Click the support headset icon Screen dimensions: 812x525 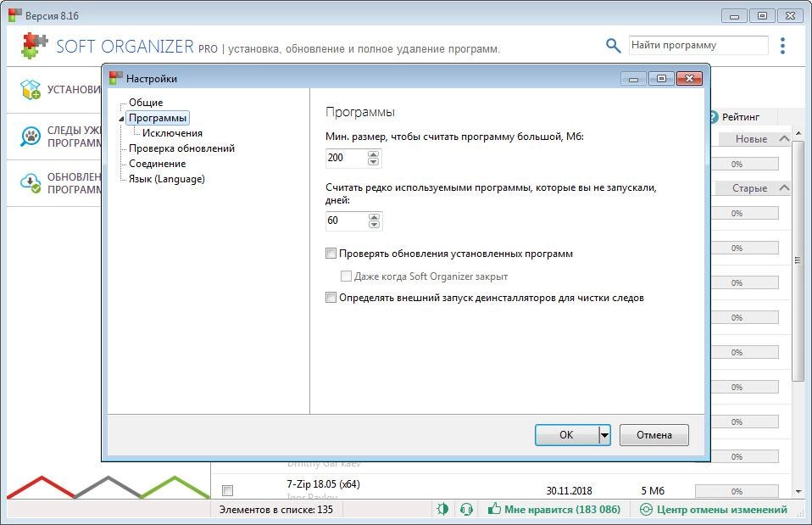click(466, 509)
